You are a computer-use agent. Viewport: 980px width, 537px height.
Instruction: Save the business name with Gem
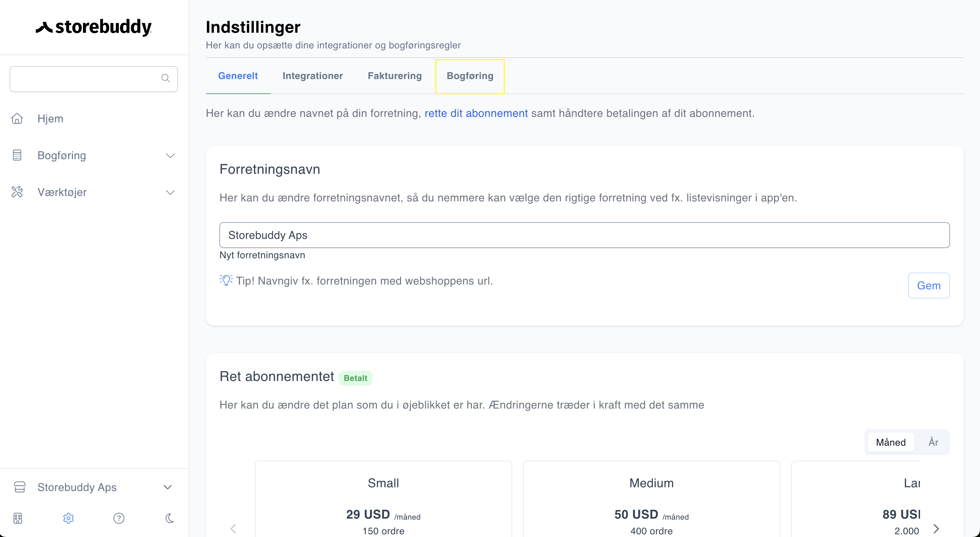click(x=929, y=286)
